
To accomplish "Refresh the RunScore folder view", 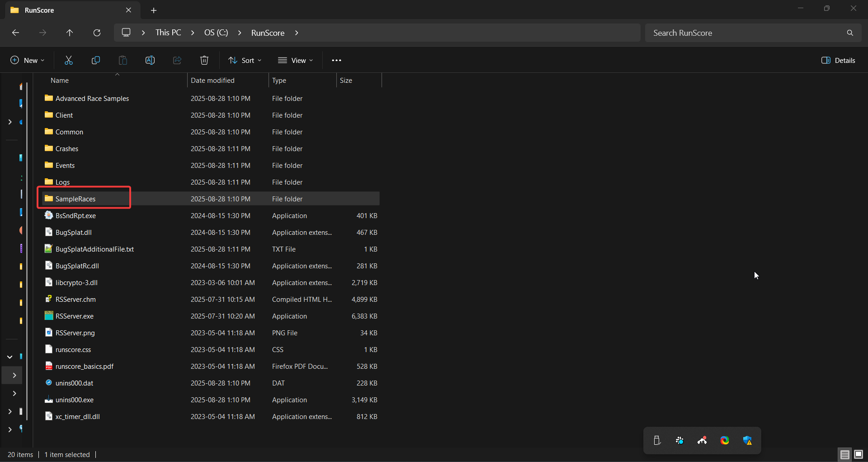I will (97, 33).
